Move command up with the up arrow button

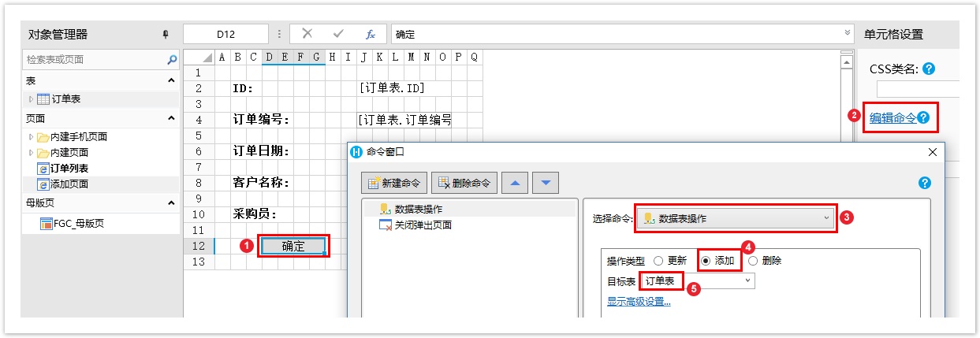point(516,184)
